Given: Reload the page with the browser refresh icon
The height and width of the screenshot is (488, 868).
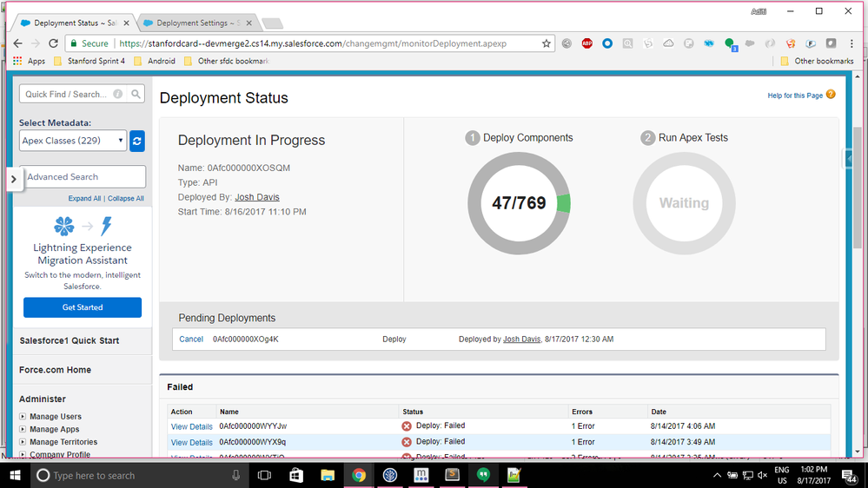Looking at the screenshot, I should (x=53, y=43).
